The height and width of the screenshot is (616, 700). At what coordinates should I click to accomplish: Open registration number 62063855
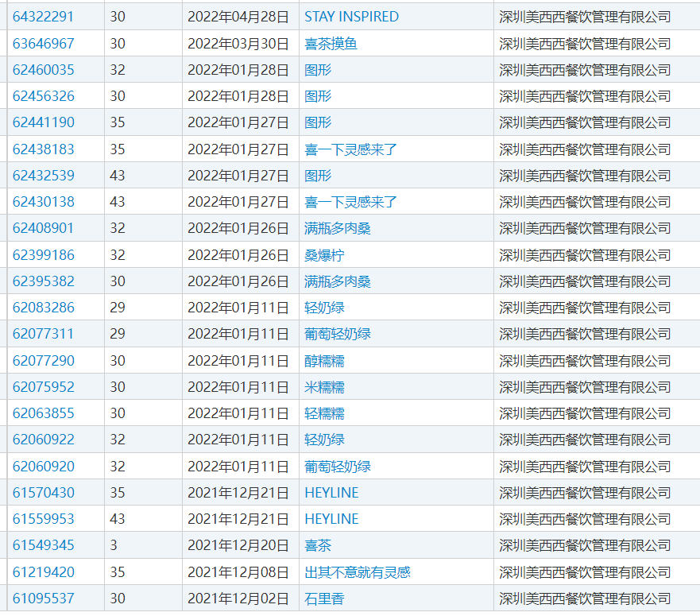click(44, 413)
